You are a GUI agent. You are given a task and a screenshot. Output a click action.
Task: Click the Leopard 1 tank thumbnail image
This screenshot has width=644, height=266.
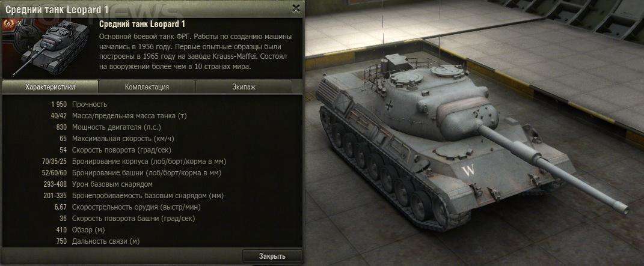(x=51, y=49)
